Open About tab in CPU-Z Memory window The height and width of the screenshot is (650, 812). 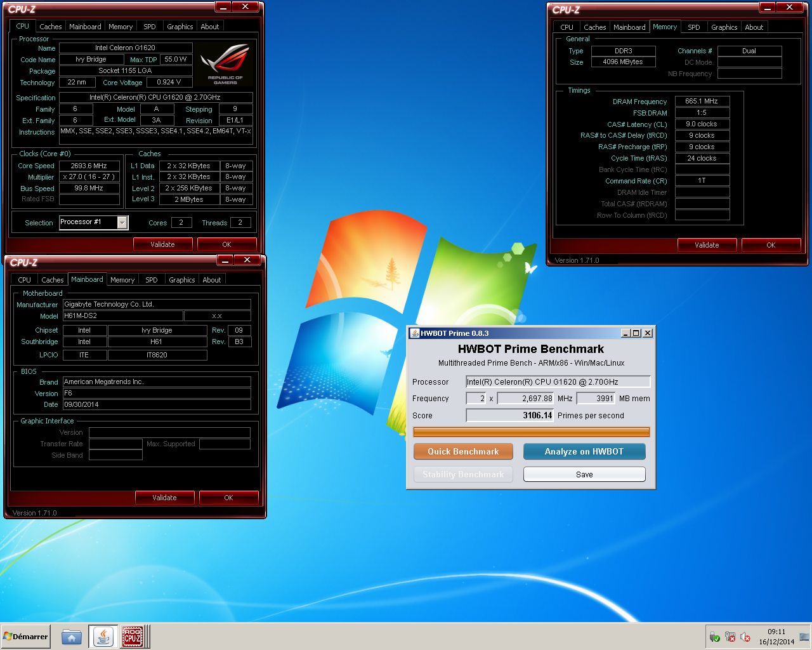(754, 27)
